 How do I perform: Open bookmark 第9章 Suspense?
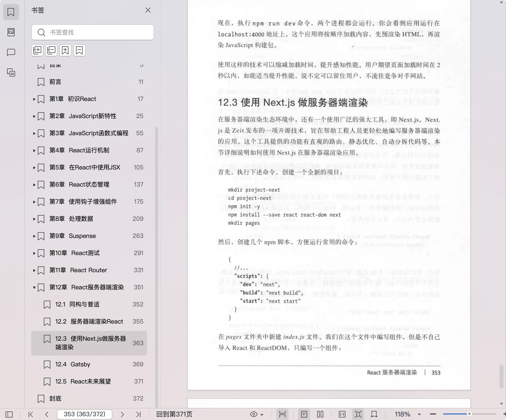tap(89, 236)
